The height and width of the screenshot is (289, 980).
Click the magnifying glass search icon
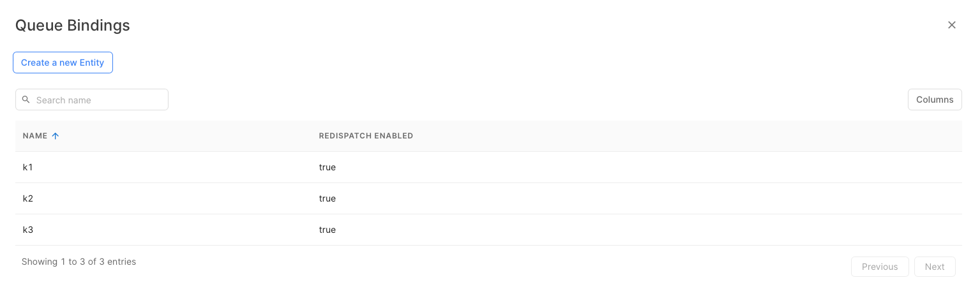click(x=26, y=100)
